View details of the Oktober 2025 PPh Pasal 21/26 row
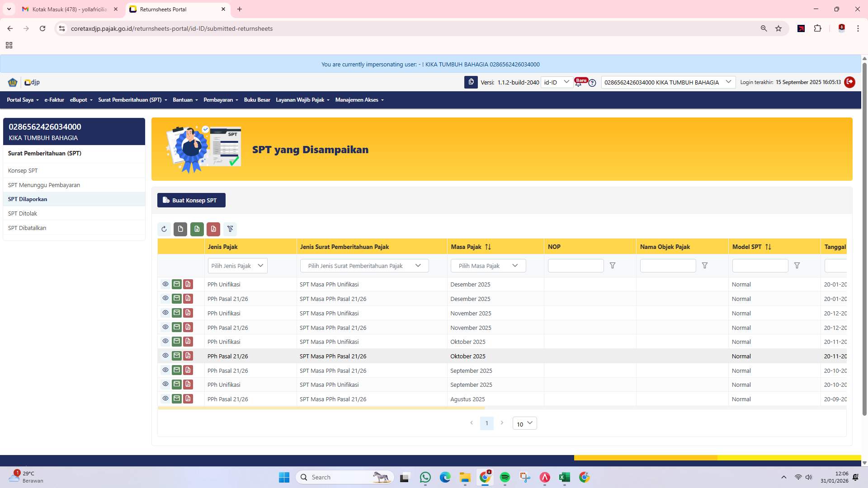868x488 pixels. click(x=165, y=356)
